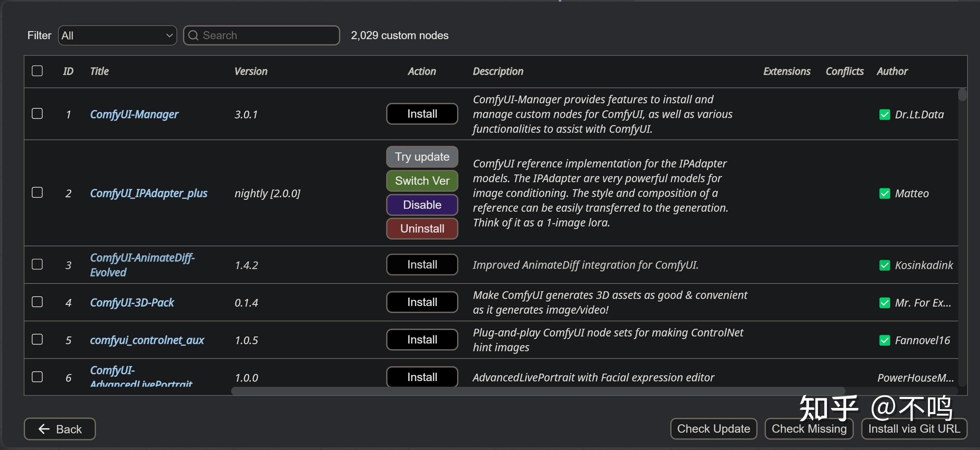The width and height of the screenshot is (980, 450).
Task: Click the green verified badge beside Matteo
Action: coord(885,193)
